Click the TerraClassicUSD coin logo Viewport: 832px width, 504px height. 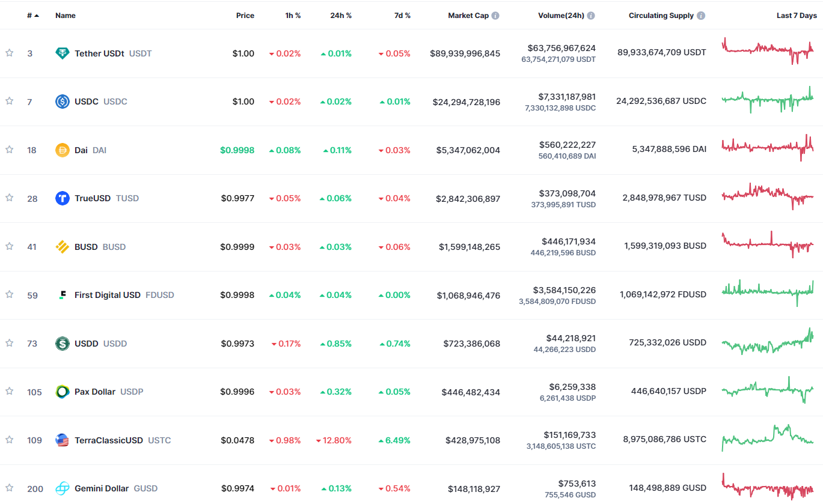point(63,440)
